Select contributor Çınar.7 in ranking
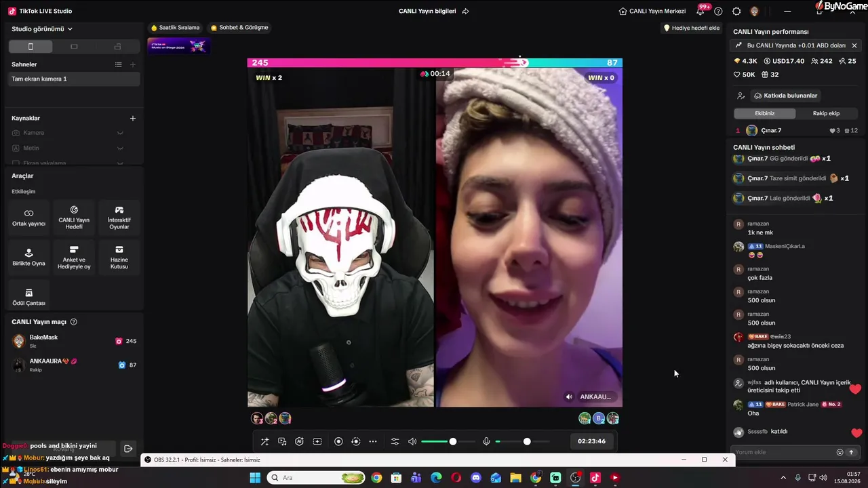 point(797,130)
